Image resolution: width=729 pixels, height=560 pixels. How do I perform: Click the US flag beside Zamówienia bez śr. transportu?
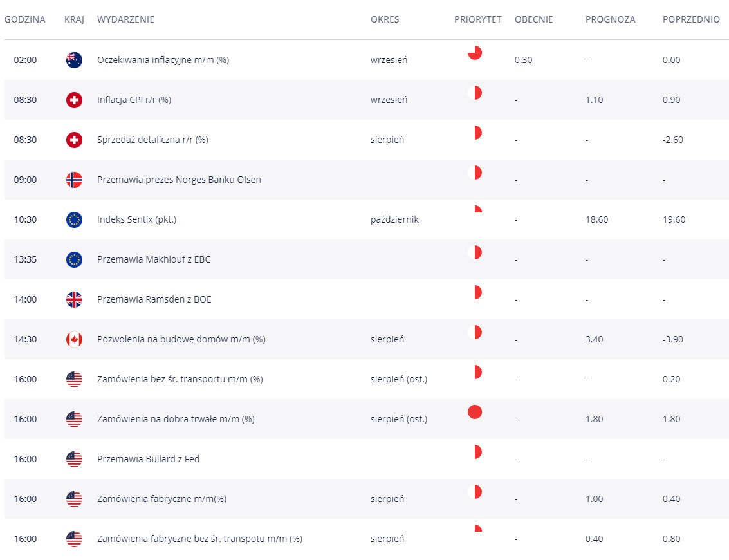point(75,380)
